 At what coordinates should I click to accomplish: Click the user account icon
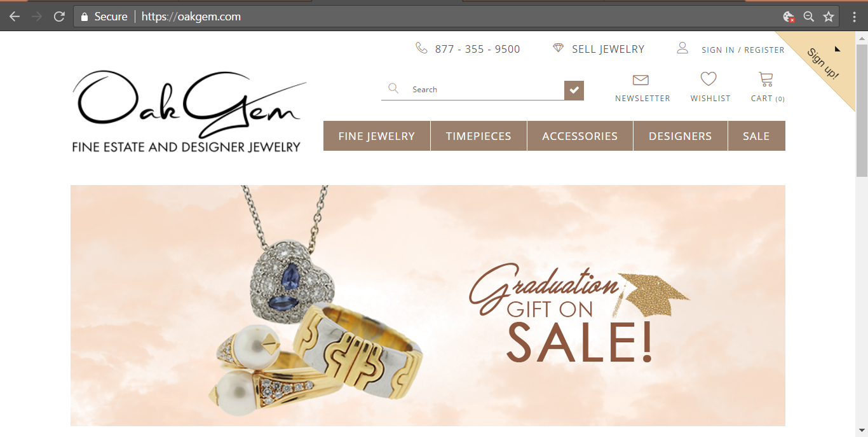(682, 48)
